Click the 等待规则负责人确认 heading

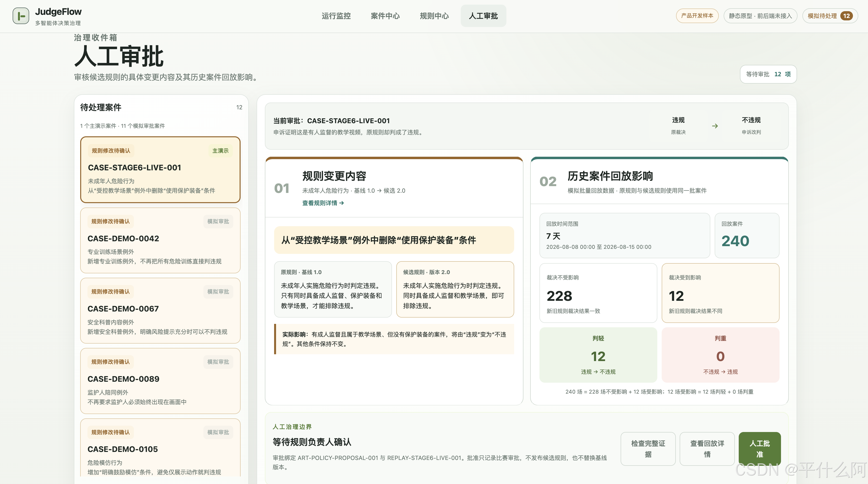(312, 442)
